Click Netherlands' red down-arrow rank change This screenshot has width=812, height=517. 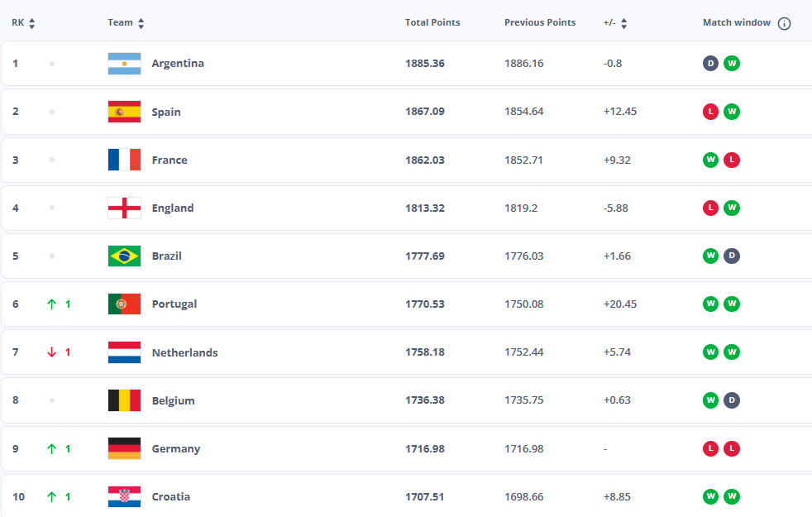(x=52, y=352)
